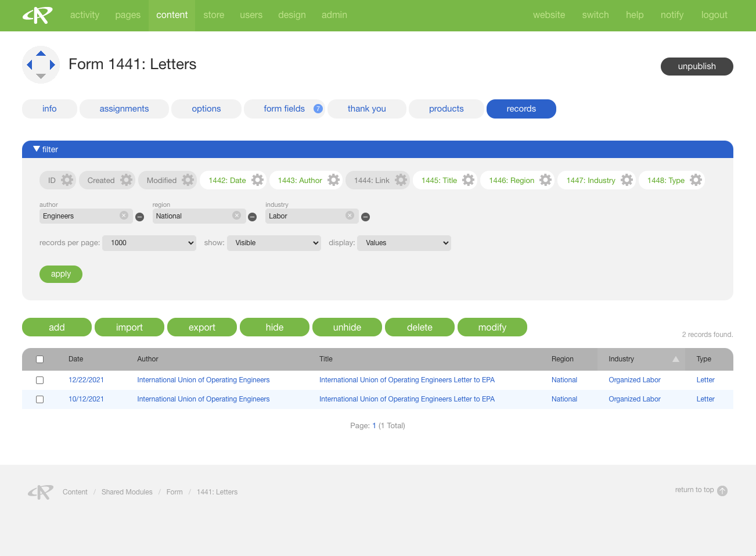
Task: Clear the region filter text
Action: (236, 216)
